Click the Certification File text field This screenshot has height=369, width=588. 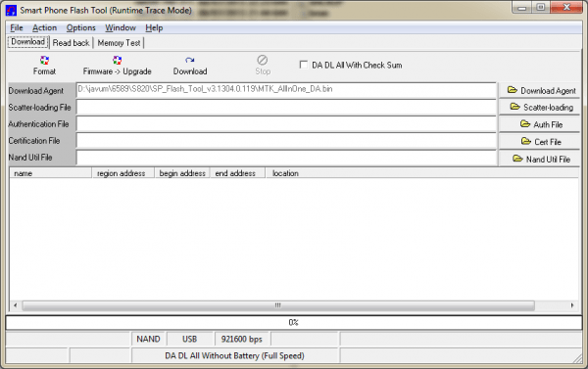click(x=286, y=141)
